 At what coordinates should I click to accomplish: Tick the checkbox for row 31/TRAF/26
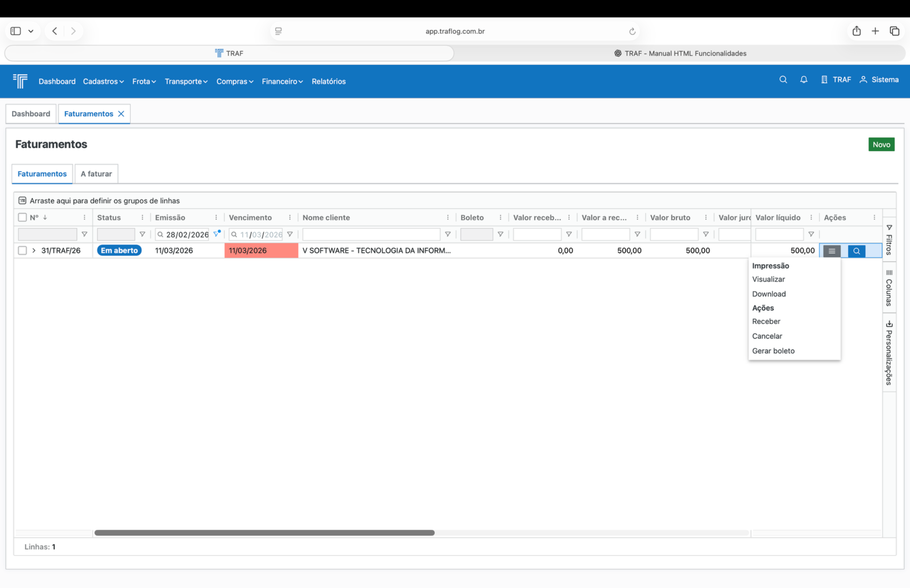pos(22,251)
